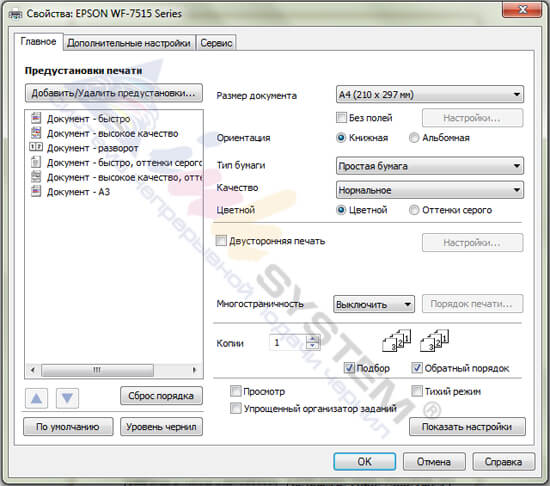Click the 'Отмена' cancel button
This screenshot has height=486, width=550.
click(x=434, y=461)
